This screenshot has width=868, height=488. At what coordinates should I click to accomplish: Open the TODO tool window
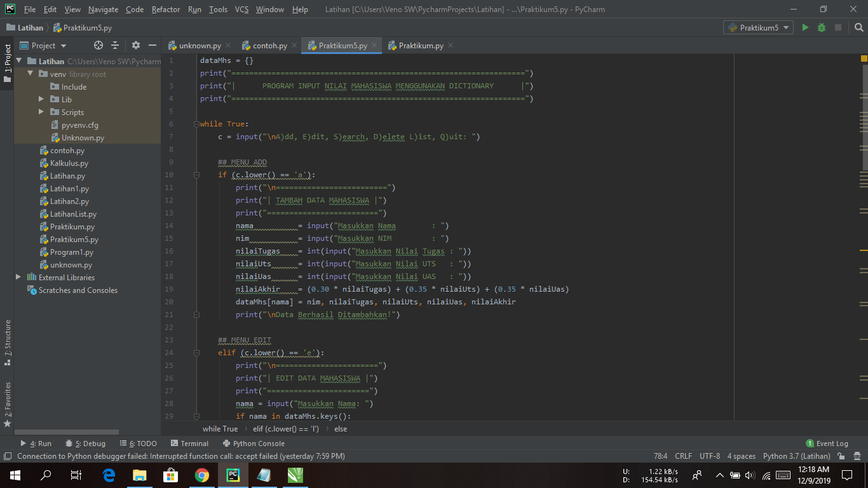(138, 444)
